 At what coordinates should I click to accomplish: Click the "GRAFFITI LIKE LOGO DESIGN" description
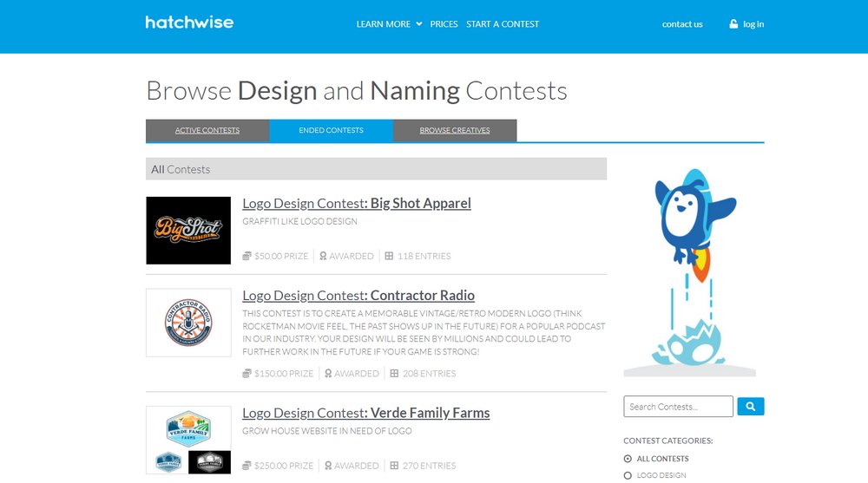[x=300, y=221]
